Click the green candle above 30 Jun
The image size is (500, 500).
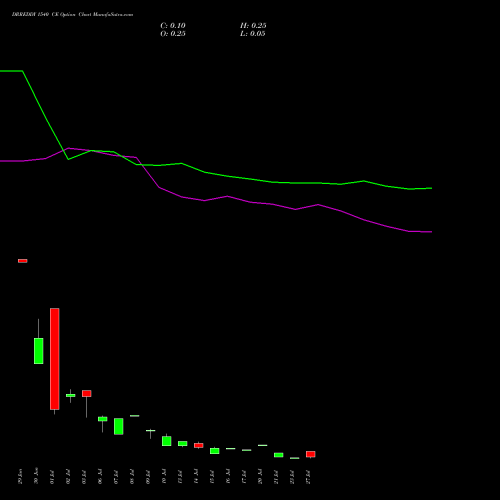pyautogui.click(x=39, y=351)
